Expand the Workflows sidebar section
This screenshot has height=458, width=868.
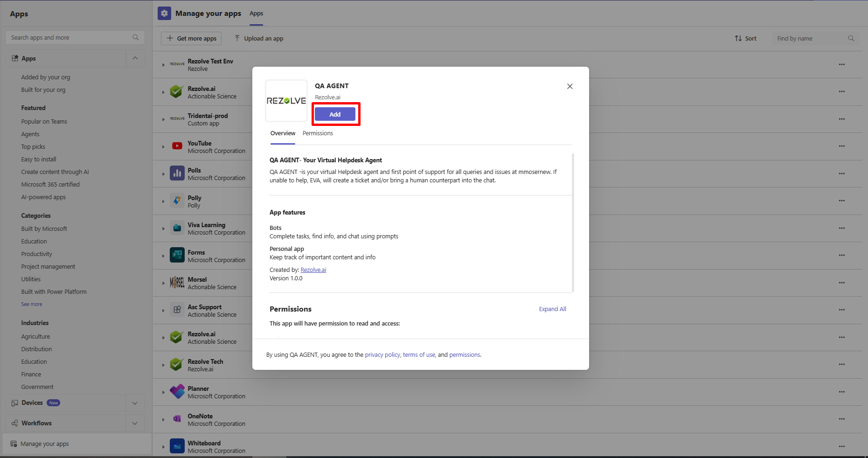[x=135, y=423]
